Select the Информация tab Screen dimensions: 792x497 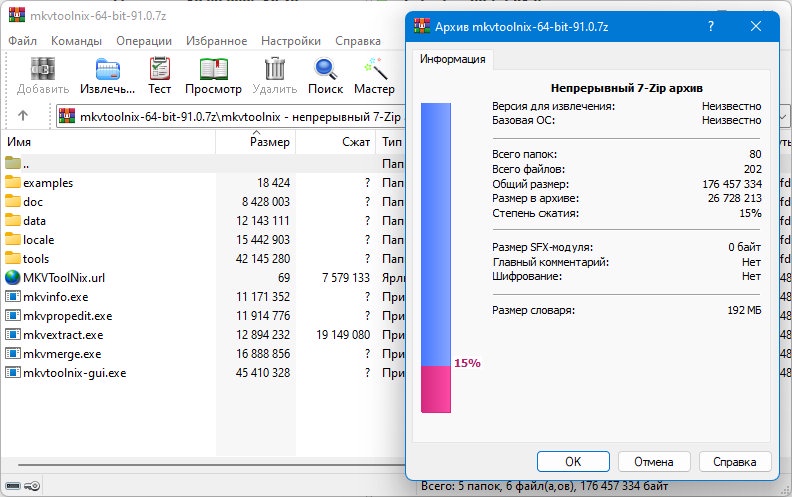point(453,59)
